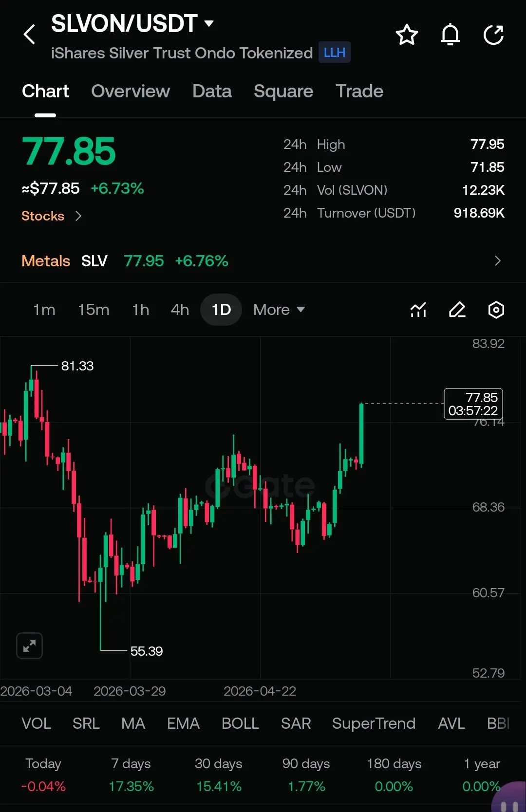
Task: Enable the AVL indicator
Action: [451, 723]
